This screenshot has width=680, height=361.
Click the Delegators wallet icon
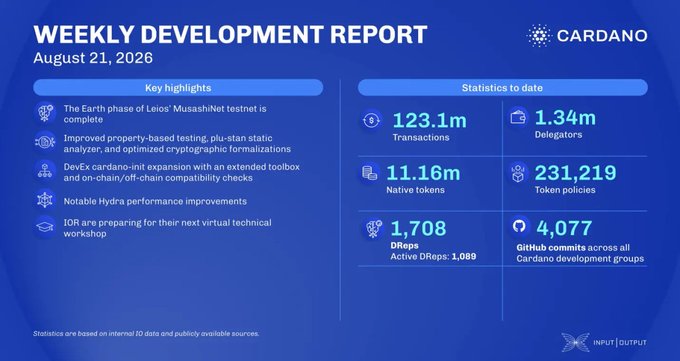pos(518,118)
